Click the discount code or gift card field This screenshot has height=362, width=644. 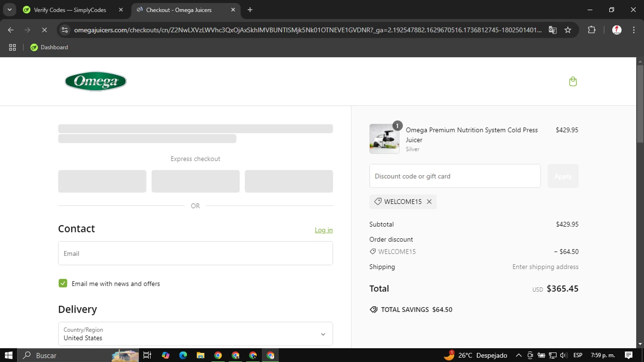pyautogui.click(x=455, y=176)
